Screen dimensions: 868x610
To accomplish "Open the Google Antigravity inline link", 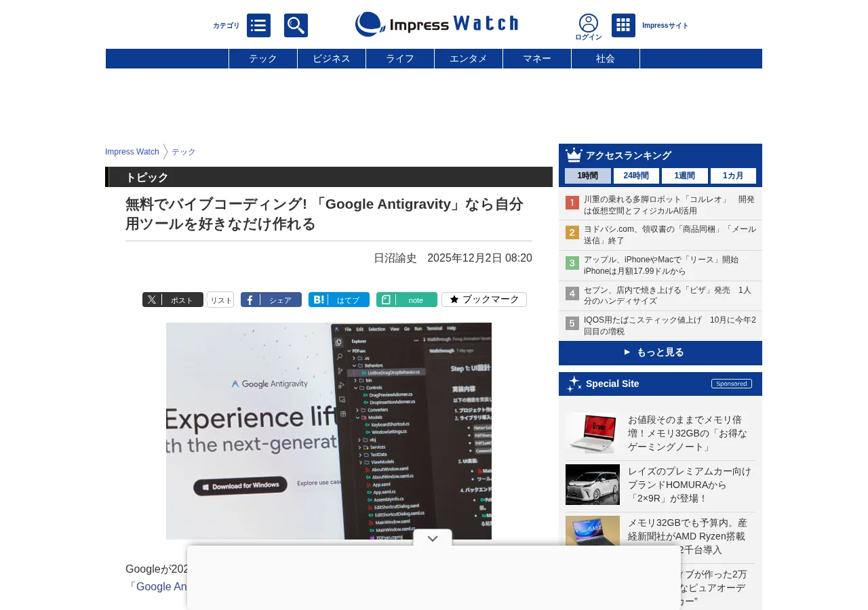I will 163,586.
